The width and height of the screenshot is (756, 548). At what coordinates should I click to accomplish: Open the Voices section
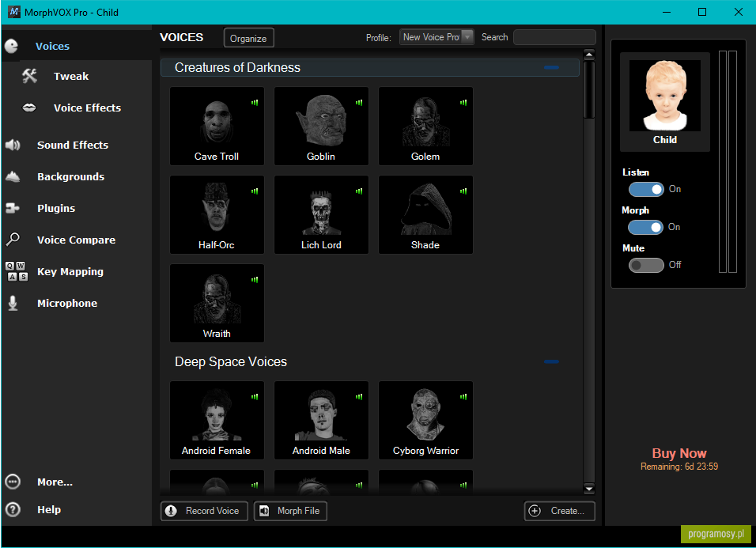point(52,47)
